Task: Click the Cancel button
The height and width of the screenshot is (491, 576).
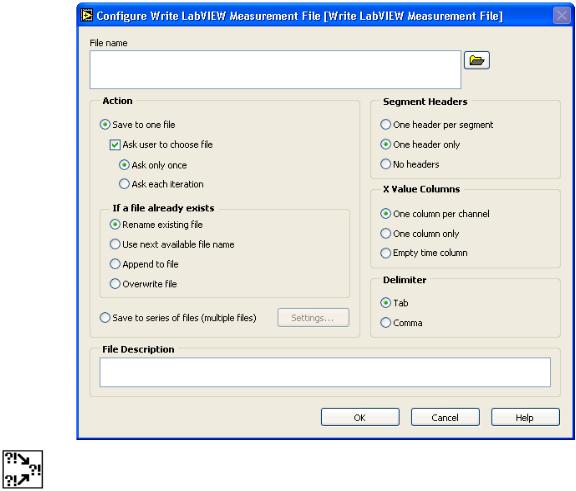Action: [x=445, y=417]
